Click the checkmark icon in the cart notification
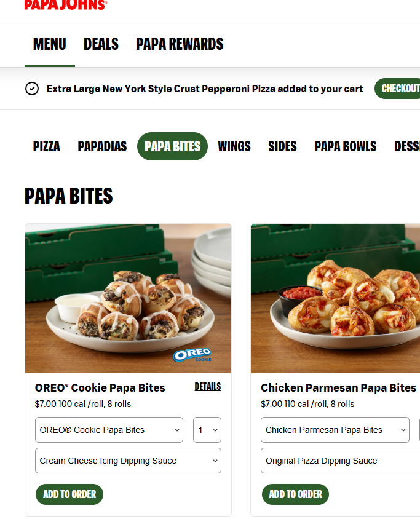Viewport: 420px width, 519px height. (32, 89)
